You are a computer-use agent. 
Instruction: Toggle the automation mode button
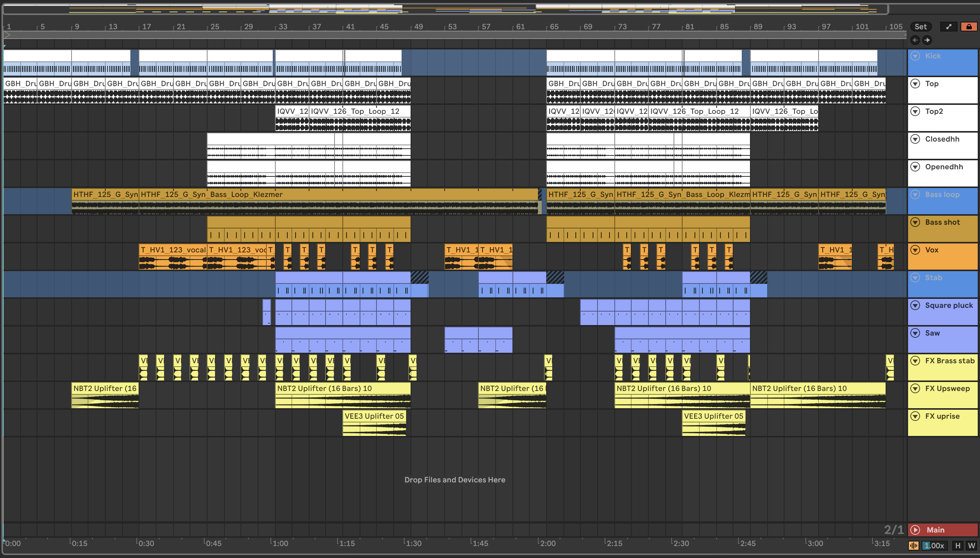pyautogui.click(x=949, y=27)
